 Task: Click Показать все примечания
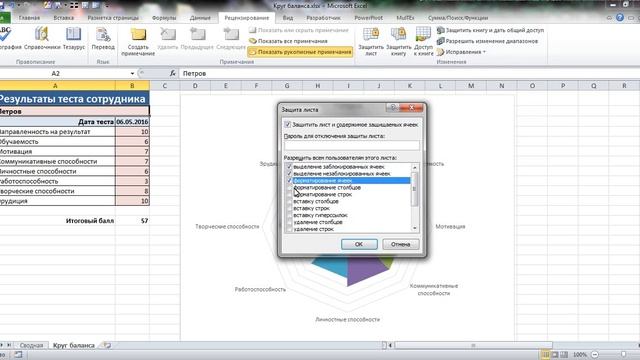(288, 41)
